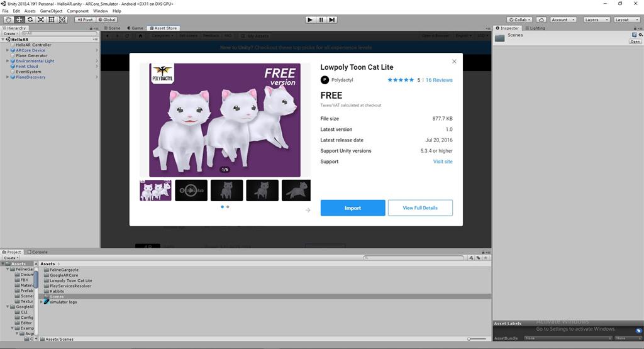This screenshot has width=644, height=349.
Task: Open the Help menu
Action: tap(116, 11)
